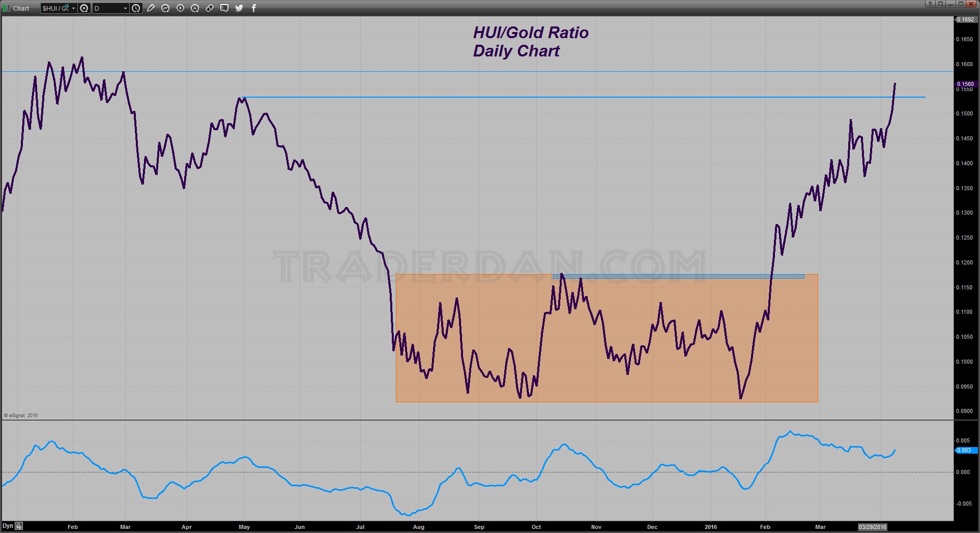Open the window layout dropdown button
The image size is (980, 533).
coord(941,4)
